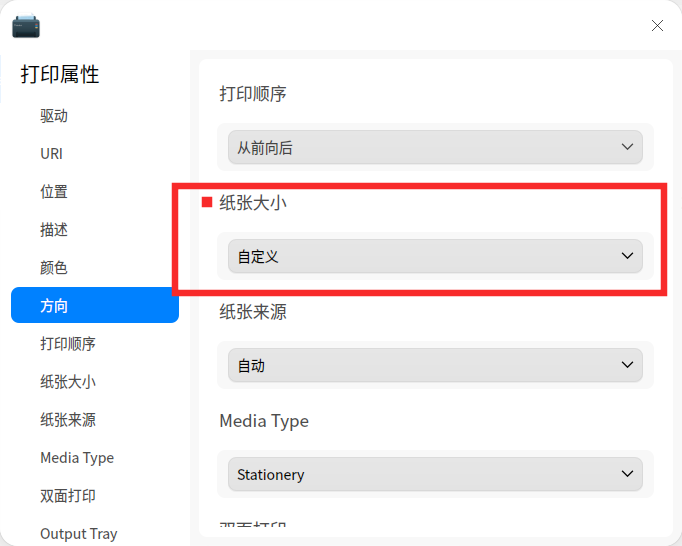Select 驱动 in the sidebar

95,116
